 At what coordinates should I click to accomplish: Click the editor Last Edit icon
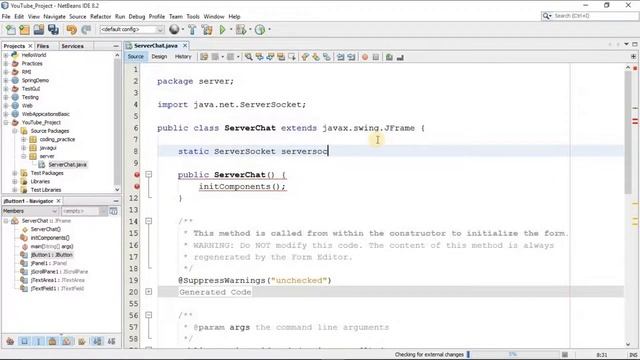click(204, 57)
